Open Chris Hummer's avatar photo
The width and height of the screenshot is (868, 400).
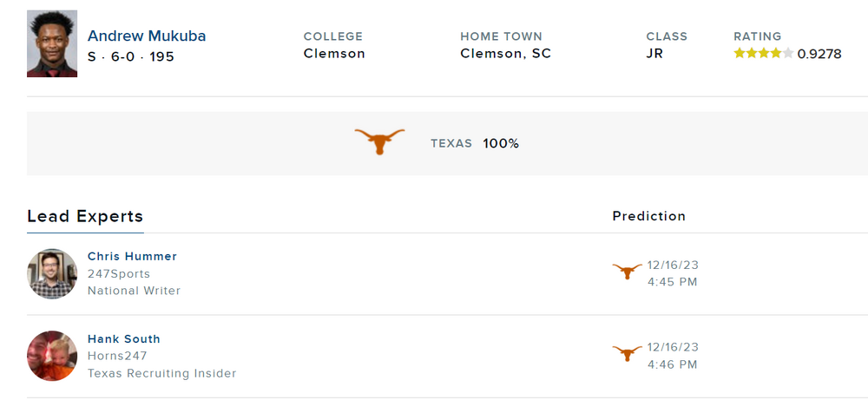tap(52, 273)
